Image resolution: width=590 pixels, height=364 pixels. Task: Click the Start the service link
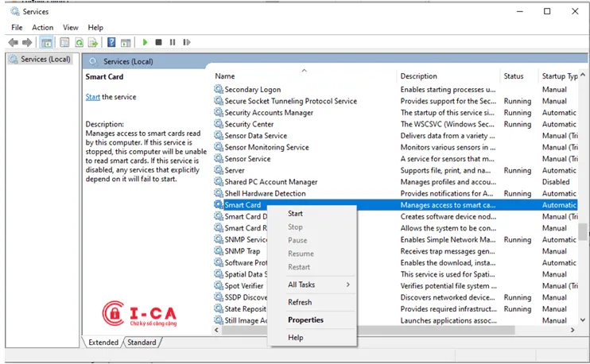(92, 97)
